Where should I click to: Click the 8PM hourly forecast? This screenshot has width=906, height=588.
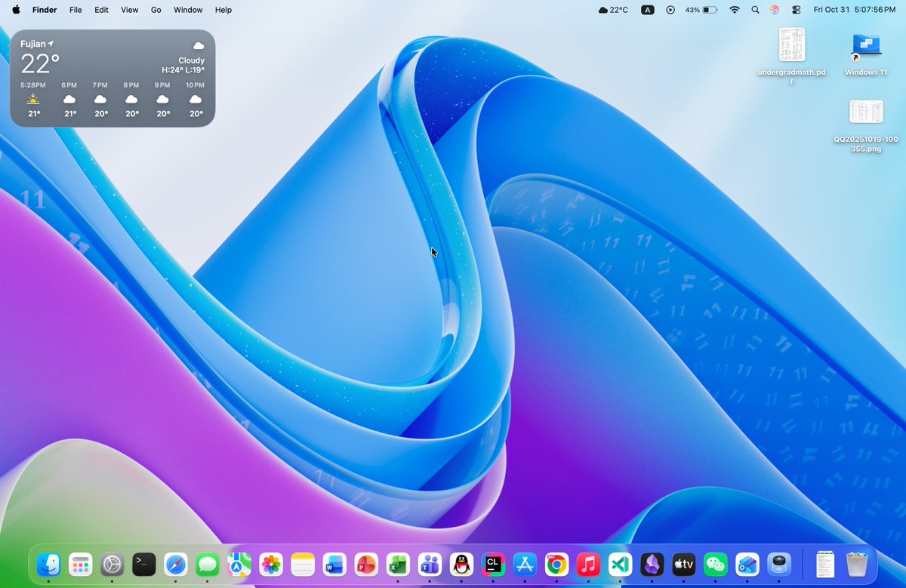coord(131,100)
